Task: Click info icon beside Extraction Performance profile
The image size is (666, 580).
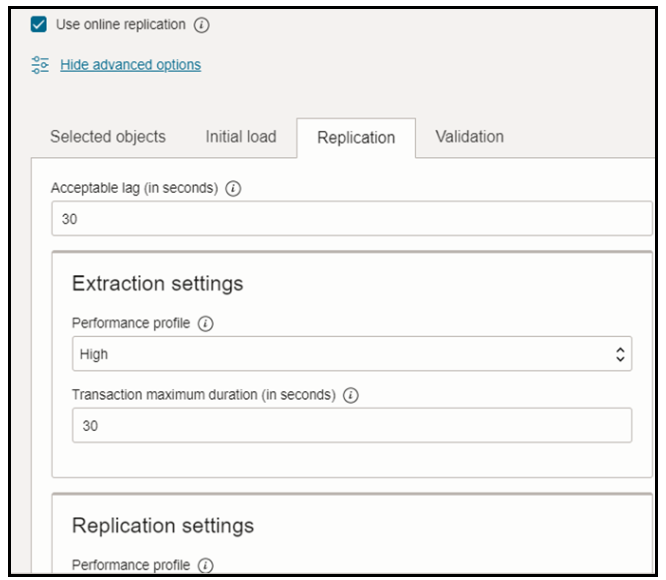Action: coord(205,324)
